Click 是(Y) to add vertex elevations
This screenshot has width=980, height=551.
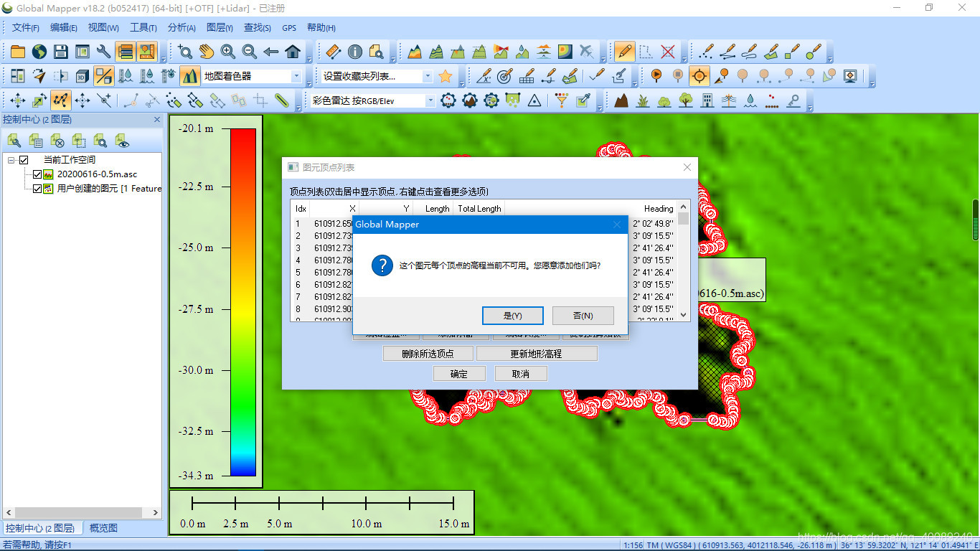click(x=512, y=316)
